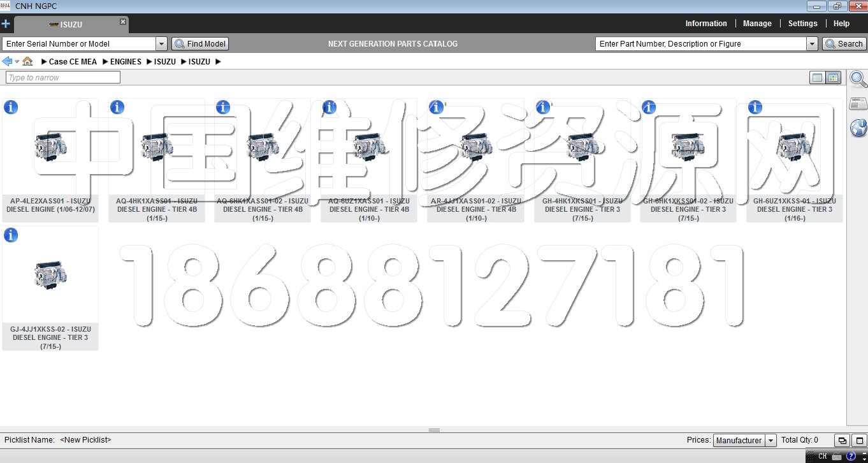Open the news panel icon in sidebar

[858, 104]
